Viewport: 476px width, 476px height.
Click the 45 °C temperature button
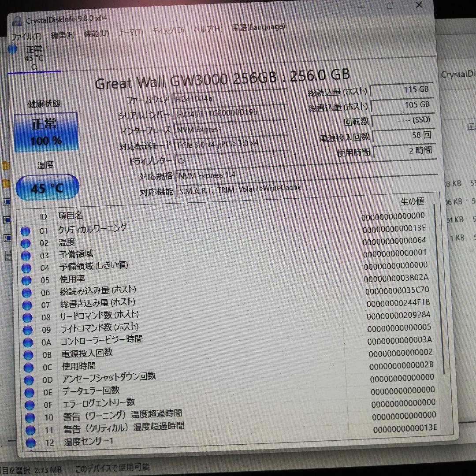click(x=47, y=188)
